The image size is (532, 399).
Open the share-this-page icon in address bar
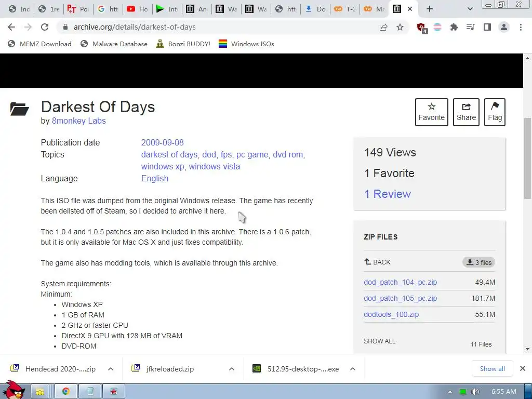click(x=383, y=27)
